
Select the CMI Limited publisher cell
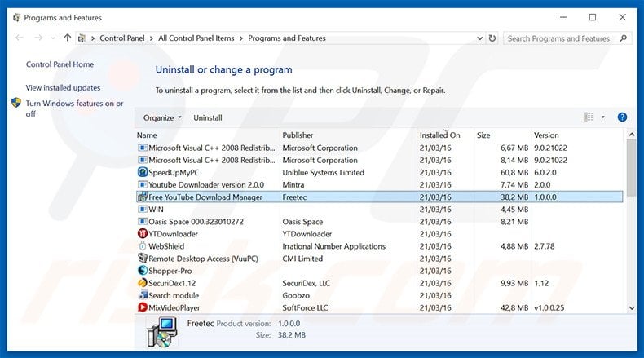[x=302, y=259]
